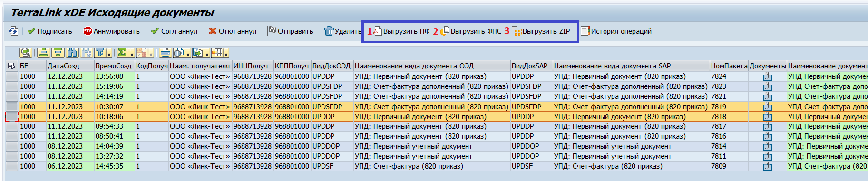The image size is (868, 181).
Task: Print the list with the printer icon
Action: [165, 52]
